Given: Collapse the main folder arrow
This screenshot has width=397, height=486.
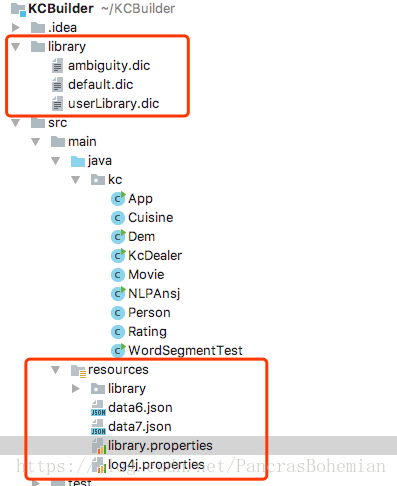Looking at the screenshot, I should 35,142.
